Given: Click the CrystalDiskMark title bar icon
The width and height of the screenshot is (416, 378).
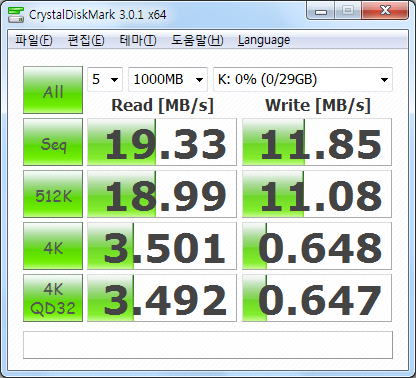Looking at the screenshot, I should click(x=16, y=14).
